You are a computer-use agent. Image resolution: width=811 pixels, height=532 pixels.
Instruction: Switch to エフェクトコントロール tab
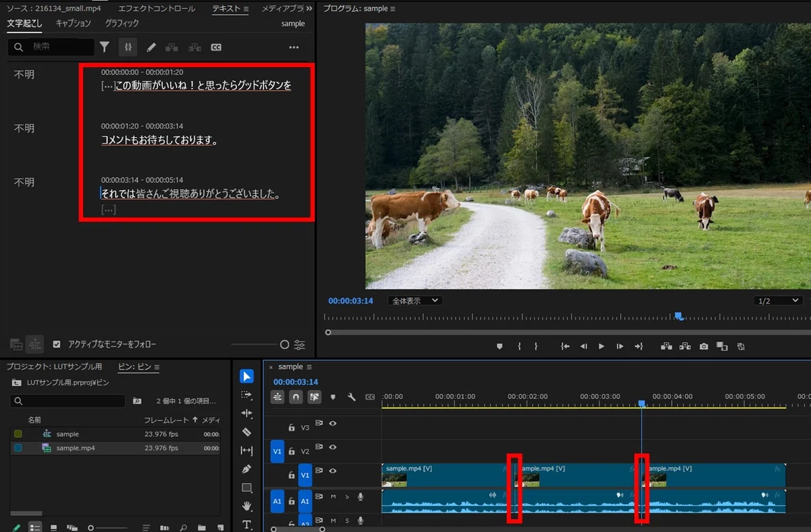point(156,9)
